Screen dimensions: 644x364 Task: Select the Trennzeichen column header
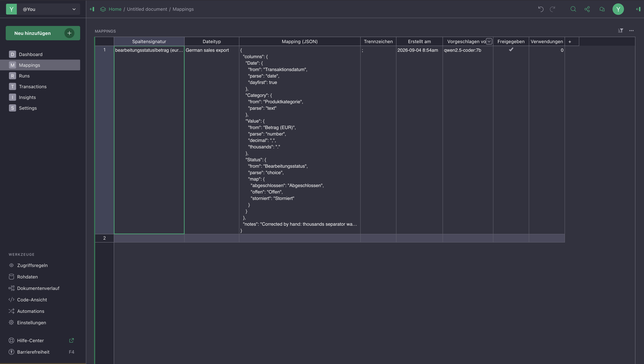click(378, 42)
